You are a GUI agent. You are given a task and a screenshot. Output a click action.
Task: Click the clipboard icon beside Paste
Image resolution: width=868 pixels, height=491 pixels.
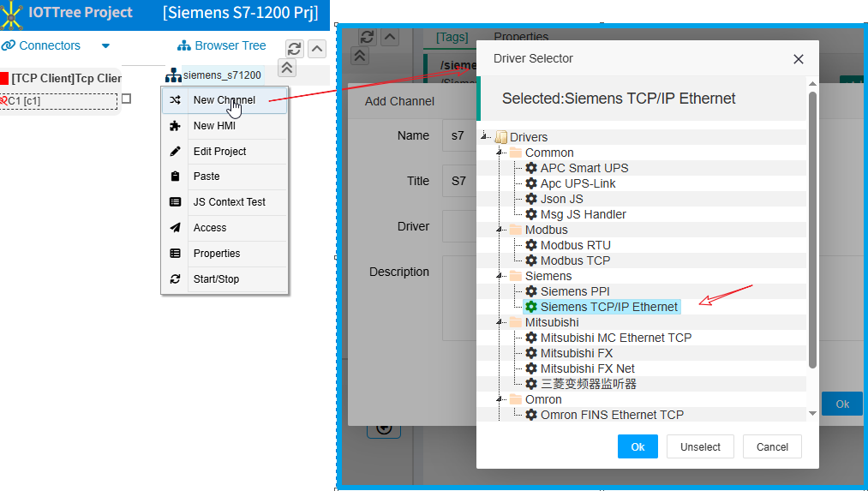(175, 176)
